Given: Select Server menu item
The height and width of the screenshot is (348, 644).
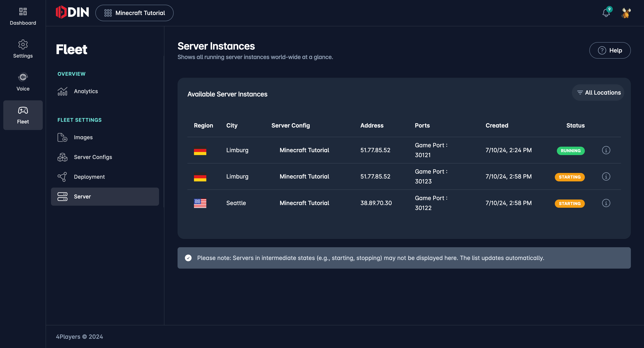Looking at the screenshot, I should tap(105, 197).
